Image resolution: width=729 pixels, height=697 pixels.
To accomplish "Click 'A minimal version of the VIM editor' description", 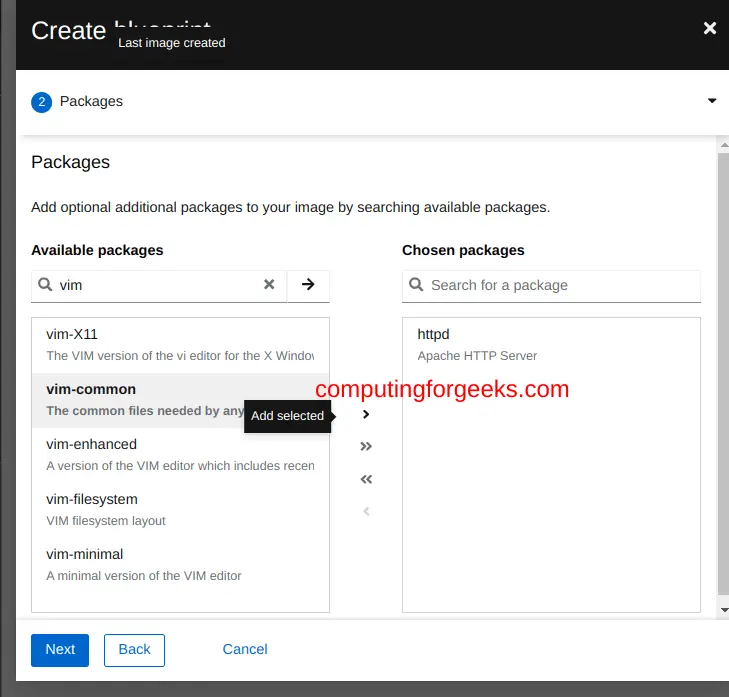I will 144,576.
